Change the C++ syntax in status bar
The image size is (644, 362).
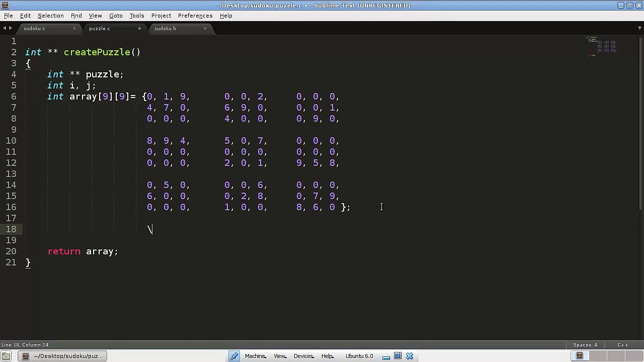(622, 345)
